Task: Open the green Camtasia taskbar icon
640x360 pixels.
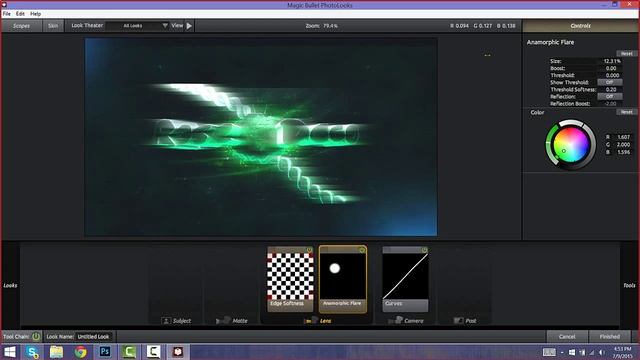Action: tap(129, 352)
